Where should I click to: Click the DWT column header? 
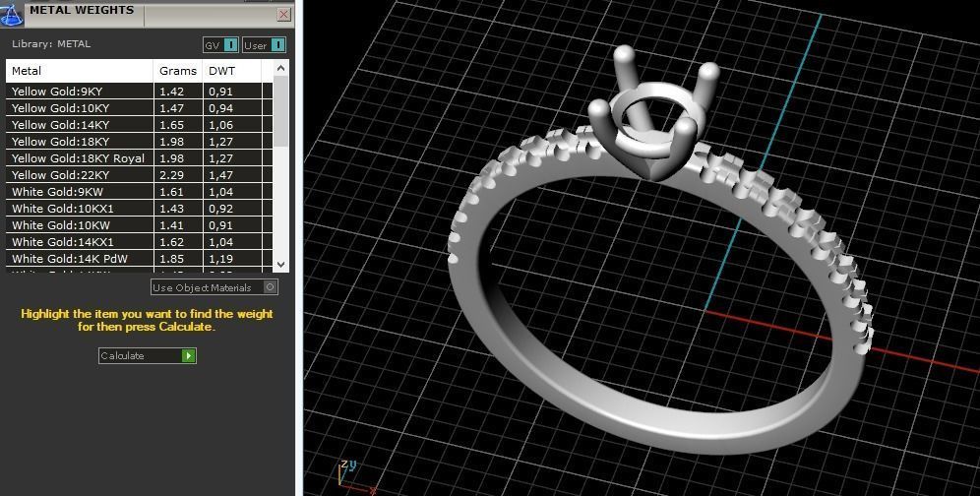click(x=232, y=71)
